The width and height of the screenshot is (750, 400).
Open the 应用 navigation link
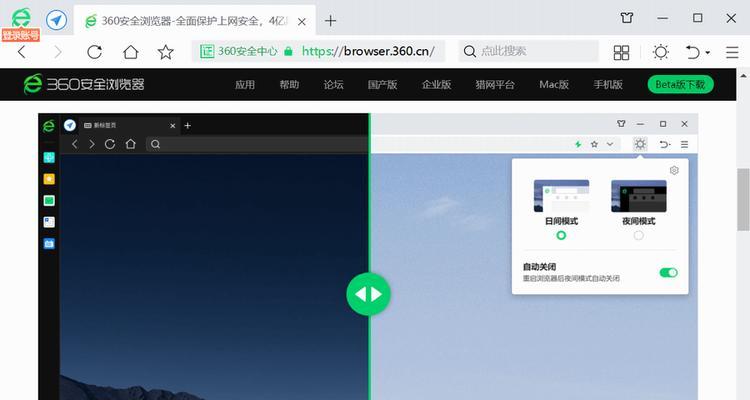click(245, 85)
